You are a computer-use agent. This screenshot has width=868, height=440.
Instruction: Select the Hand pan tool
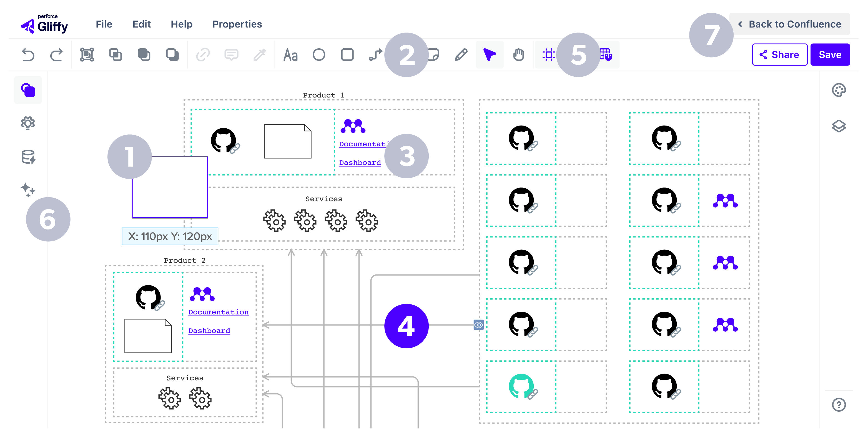pyautogui.click(x=518, y=55)
